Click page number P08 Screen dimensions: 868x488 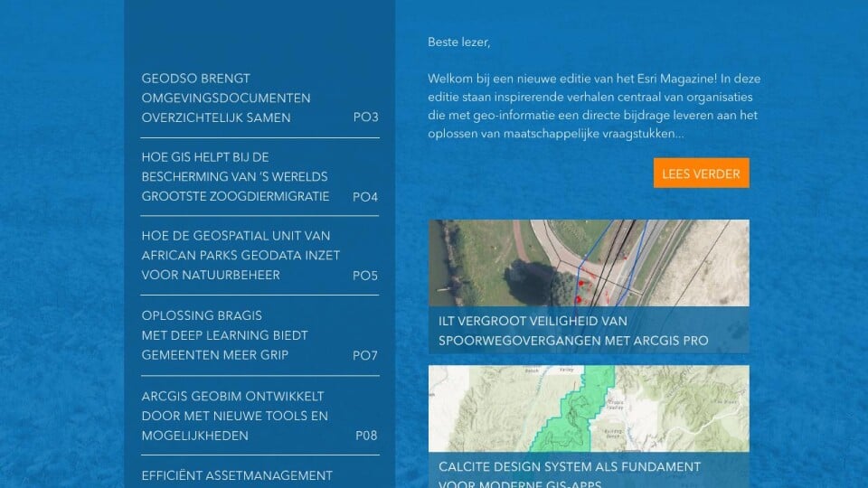click(x=366, y=436)
